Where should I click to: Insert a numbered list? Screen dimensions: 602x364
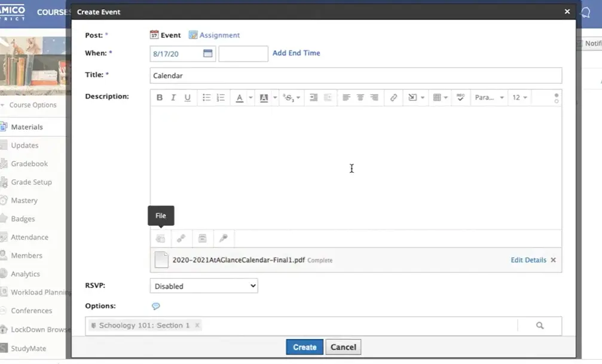221,97
